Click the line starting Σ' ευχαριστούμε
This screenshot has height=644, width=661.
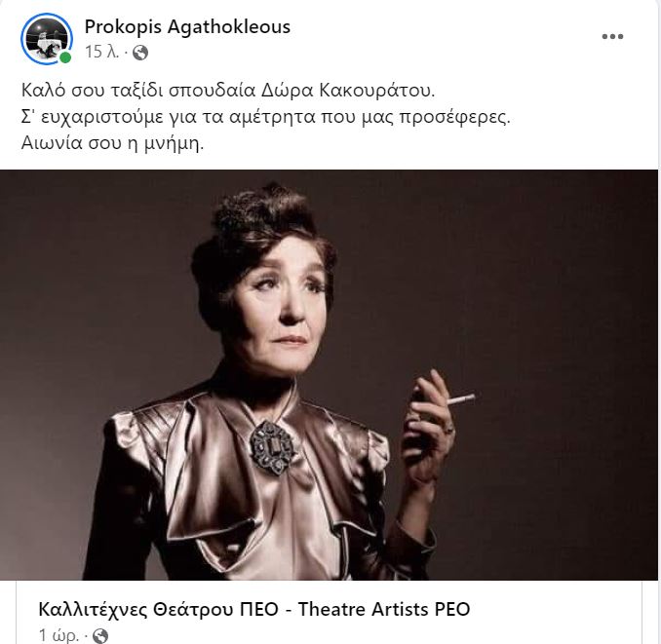[x=265, y=117]
